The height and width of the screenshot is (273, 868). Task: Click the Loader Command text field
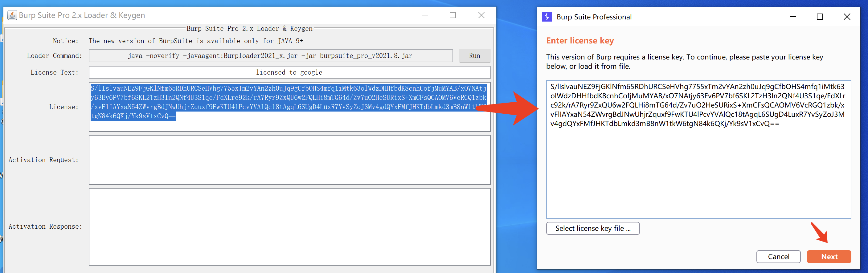(x=271, y=55)
